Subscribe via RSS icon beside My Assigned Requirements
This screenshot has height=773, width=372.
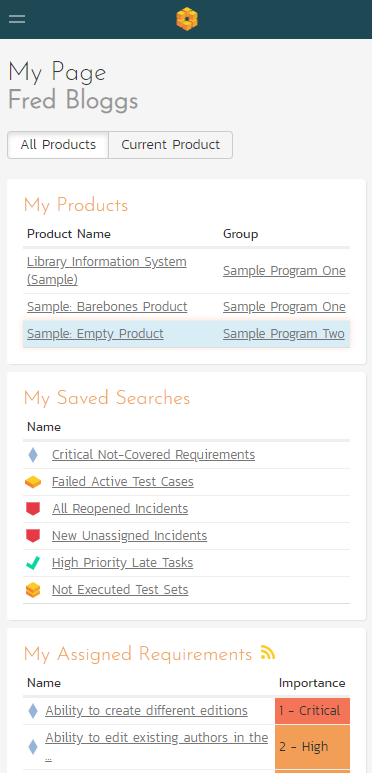coord(268,653)
